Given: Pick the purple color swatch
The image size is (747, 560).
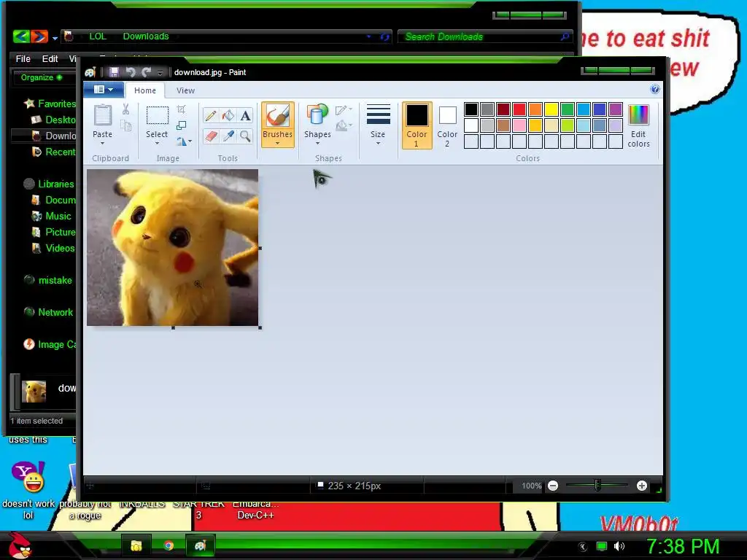Looking at the screenshot, I should (x=616, y=109).
